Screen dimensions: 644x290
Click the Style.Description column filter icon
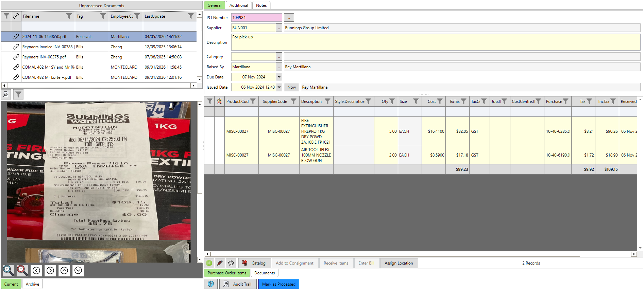click(x=368, y=101)
